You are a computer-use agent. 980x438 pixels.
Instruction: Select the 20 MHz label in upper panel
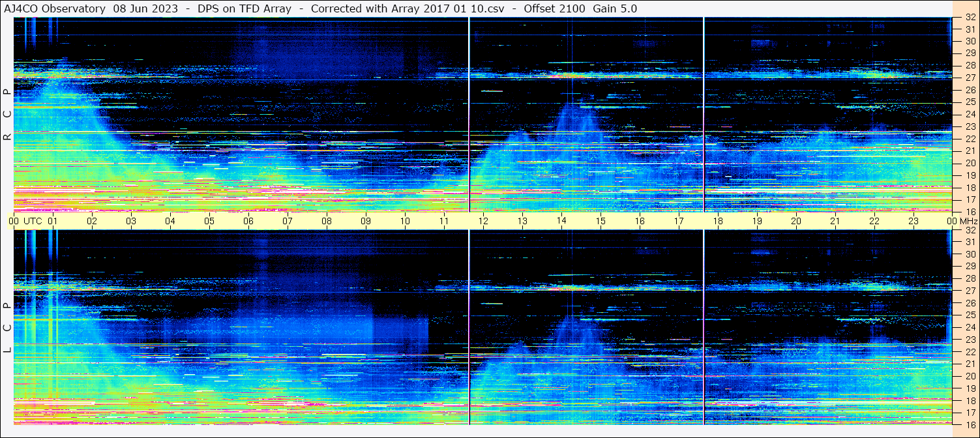point(970,163)
